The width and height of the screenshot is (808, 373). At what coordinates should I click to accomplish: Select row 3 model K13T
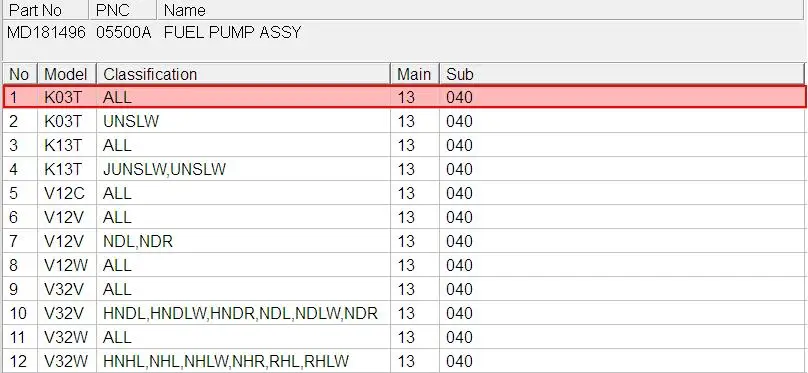[63, 145]
